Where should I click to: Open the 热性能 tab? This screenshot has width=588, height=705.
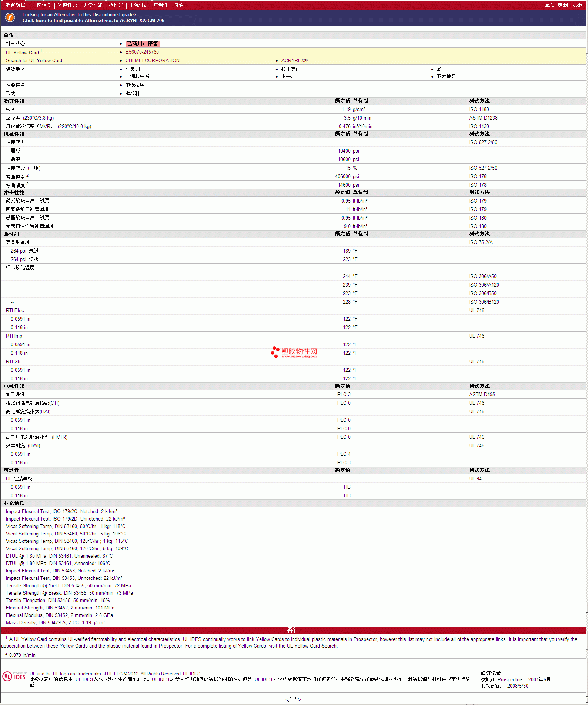[116, 5]
